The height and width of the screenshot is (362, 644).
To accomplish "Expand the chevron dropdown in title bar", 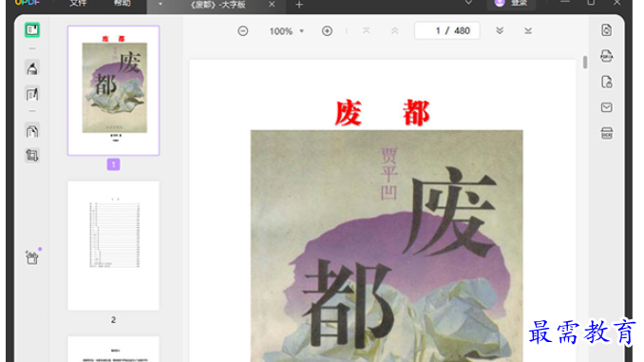I will pos(468,3).
